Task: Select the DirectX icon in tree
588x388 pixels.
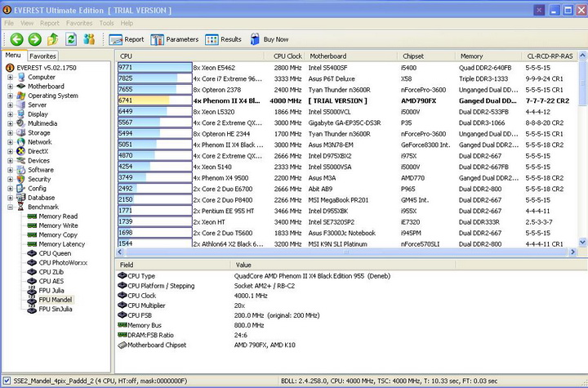Action: coord(21,151)
